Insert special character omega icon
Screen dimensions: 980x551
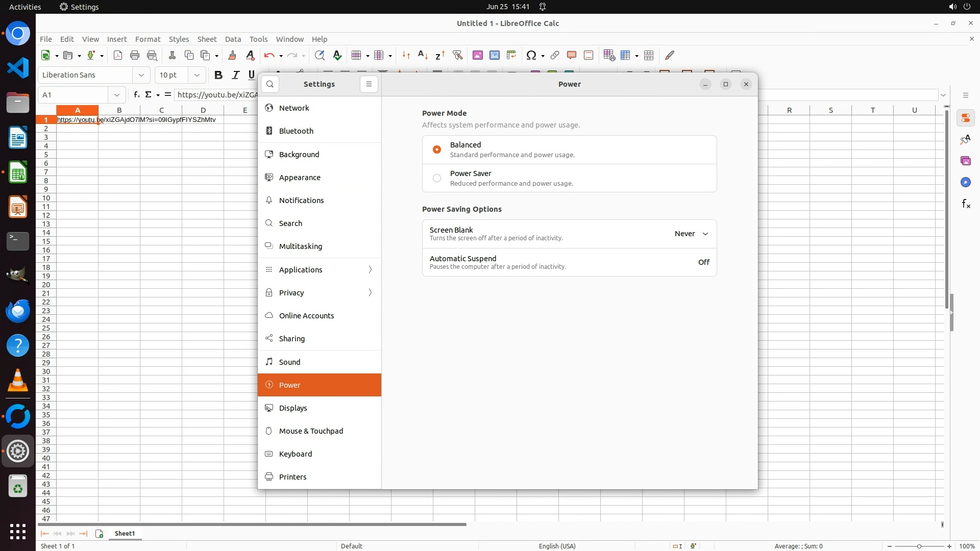[531, 55]
